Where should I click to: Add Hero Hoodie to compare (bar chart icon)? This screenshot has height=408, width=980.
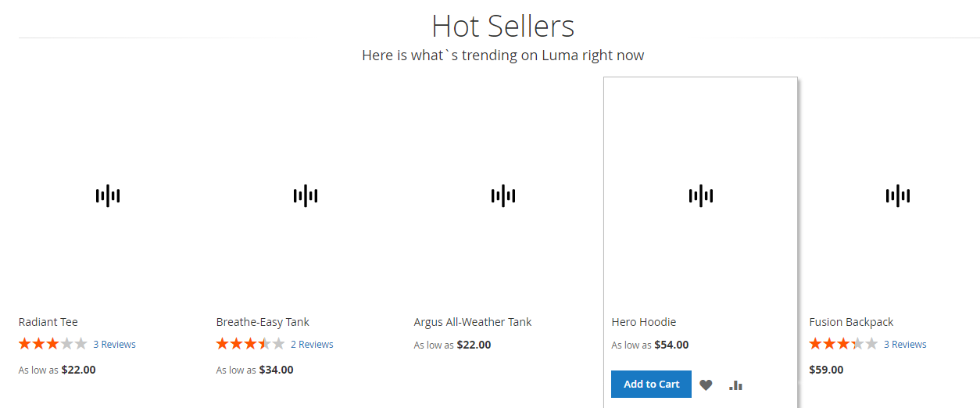(735, 385)
